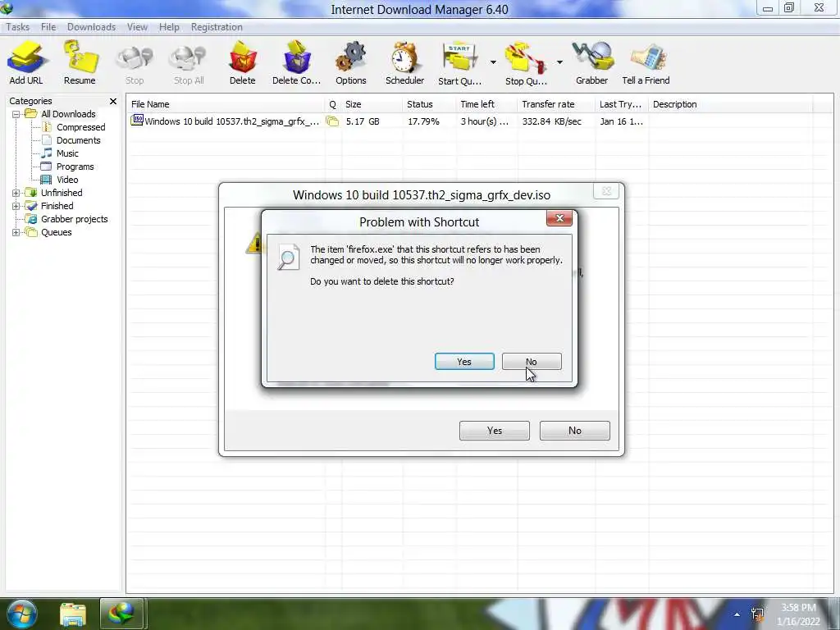Open the Start Queue dropdown arrow
Screen dimensions: 840x630
pos(493,62)
